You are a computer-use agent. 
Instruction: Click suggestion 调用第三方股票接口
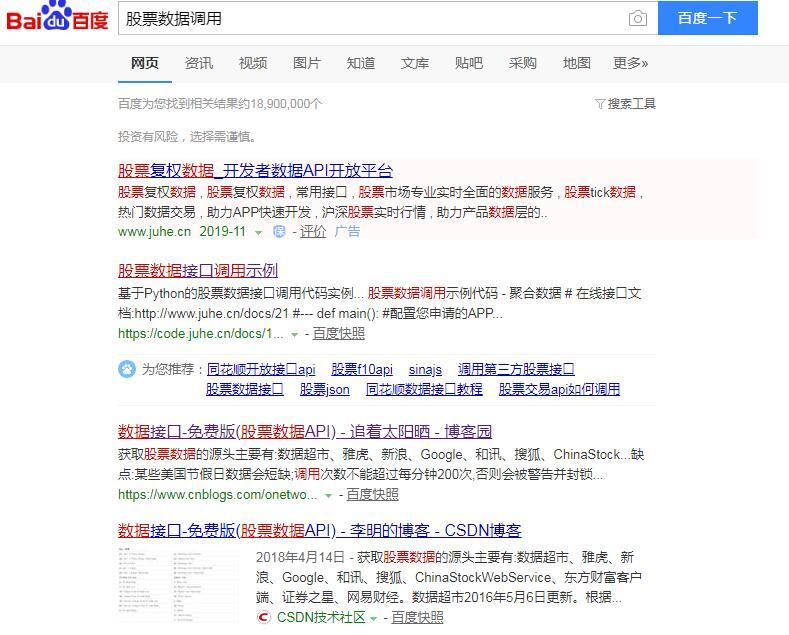(x=516, y=369)
